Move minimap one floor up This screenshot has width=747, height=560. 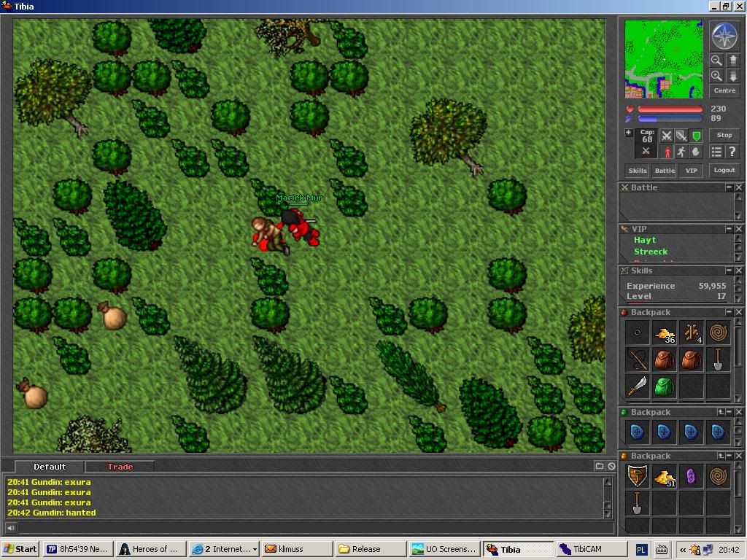pyautogui.click(x=732, y=61)
